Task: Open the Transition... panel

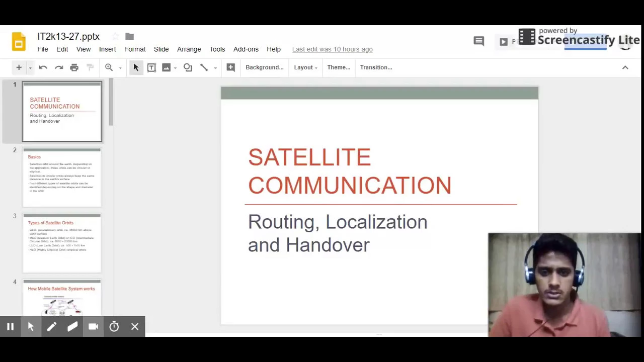Action: pyautogui.click(x=376, y=67)
